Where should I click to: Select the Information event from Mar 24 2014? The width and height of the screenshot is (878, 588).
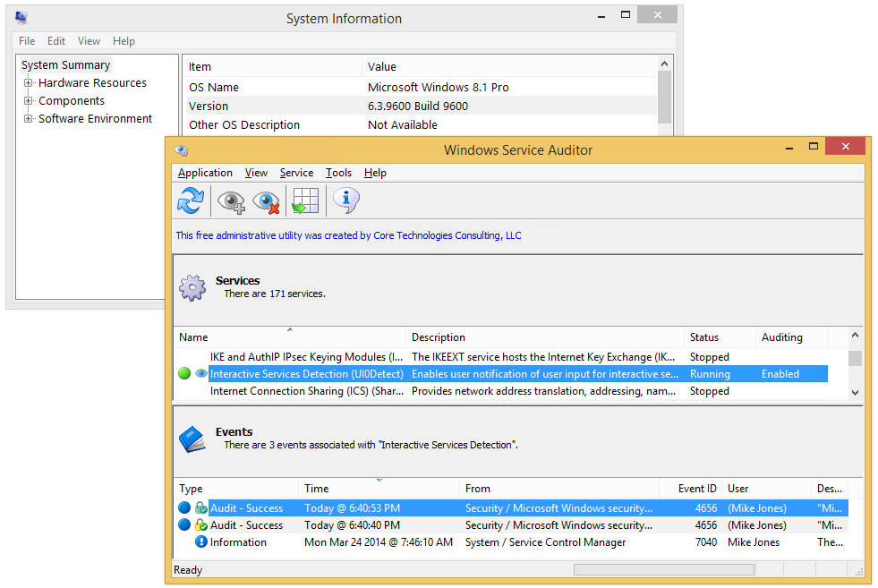pos(511,542)
